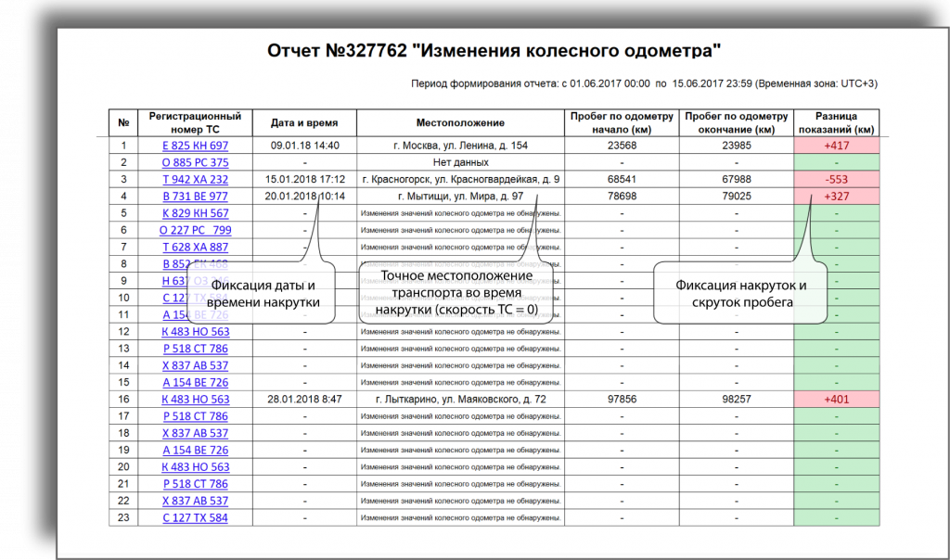Click 'Пробег по одометру окончание (км)' header
950x560 pixels.
[737, 122]
